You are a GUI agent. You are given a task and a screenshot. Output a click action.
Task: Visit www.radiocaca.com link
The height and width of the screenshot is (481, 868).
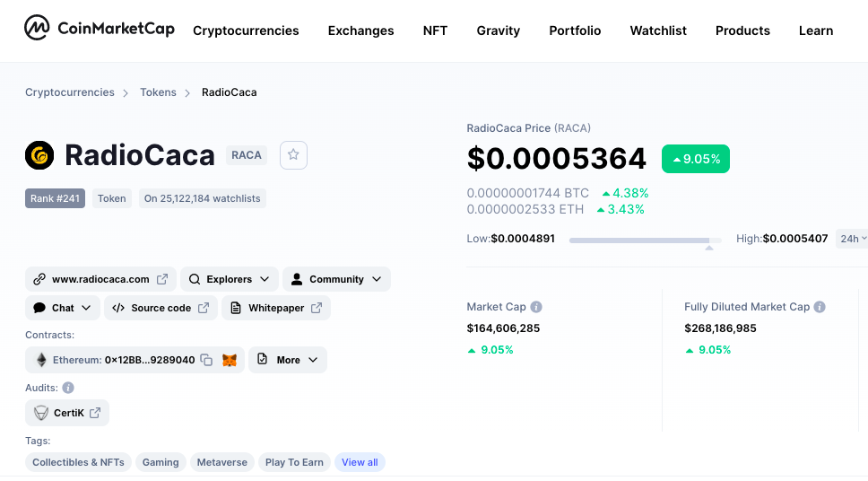click(100, 279)
